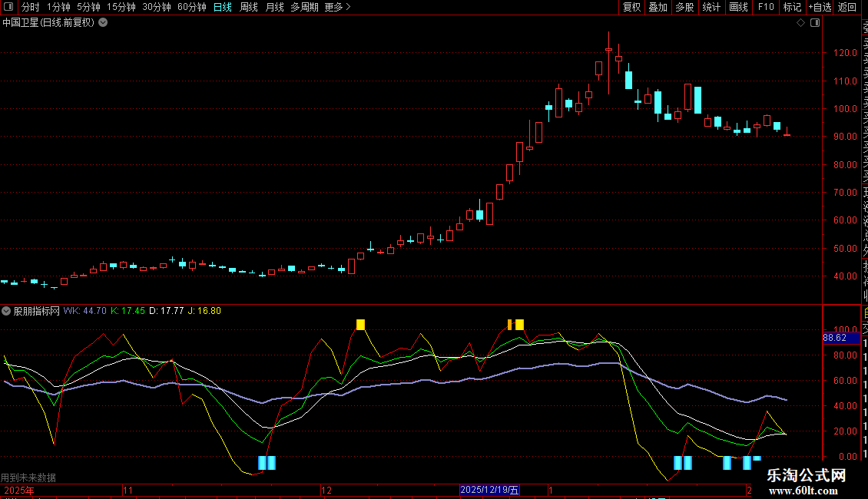Select the 30分钟 period
868x499 pixels.
pos(157,7)
